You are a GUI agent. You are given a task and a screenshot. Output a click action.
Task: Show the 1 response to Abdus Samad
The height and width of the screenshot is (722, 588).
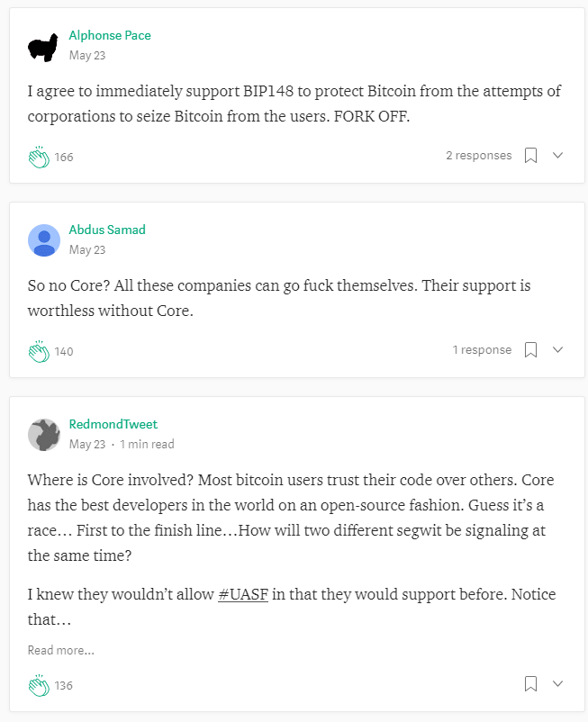pyautogui.click(x=482, y=350)
